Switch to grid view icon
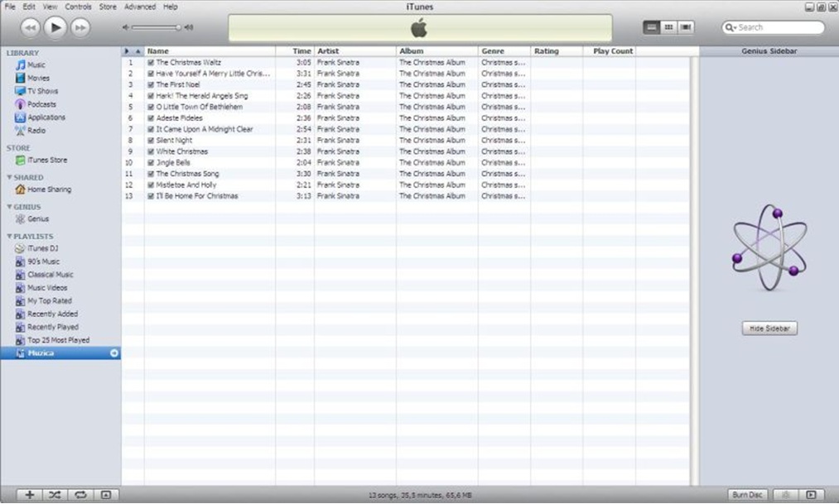Screen dimensions: 839x504 668,27
